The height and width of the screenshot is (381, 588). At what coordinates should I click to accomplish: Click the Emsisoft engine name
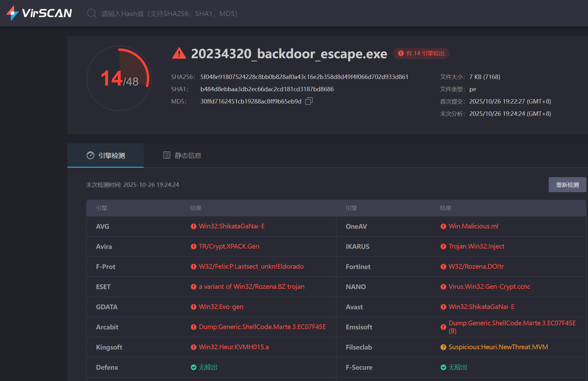click(359, 327)
